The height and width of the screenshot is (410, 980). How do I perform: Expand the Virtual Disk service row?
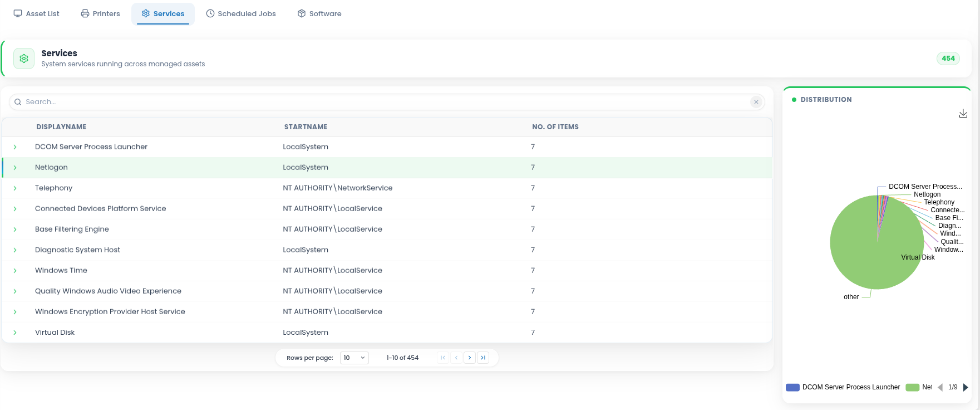point(15,333)
